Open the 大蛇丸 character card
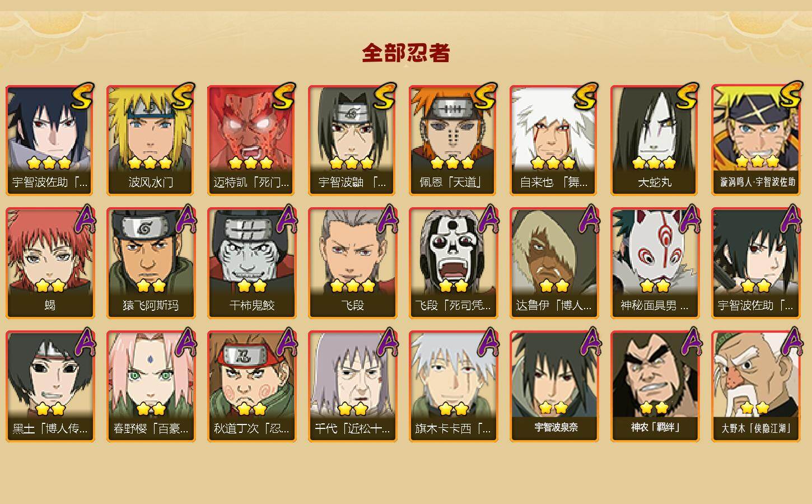 point(655,140)
